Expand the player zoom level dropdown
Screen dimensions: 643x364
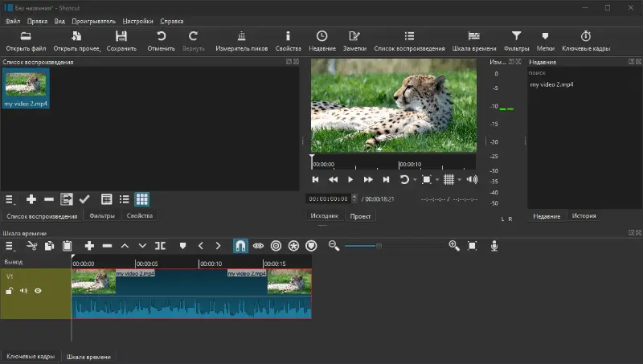(438, 180)
